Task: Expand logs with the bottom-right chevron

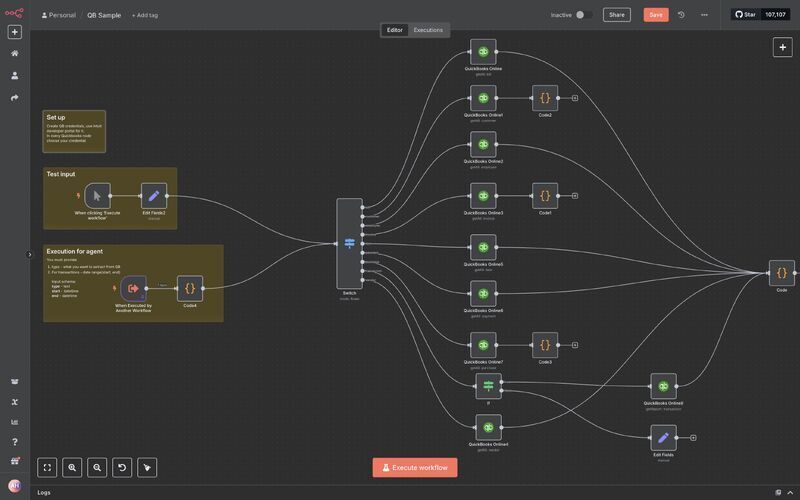Action: pyautogui.click(x=790, y=492)
